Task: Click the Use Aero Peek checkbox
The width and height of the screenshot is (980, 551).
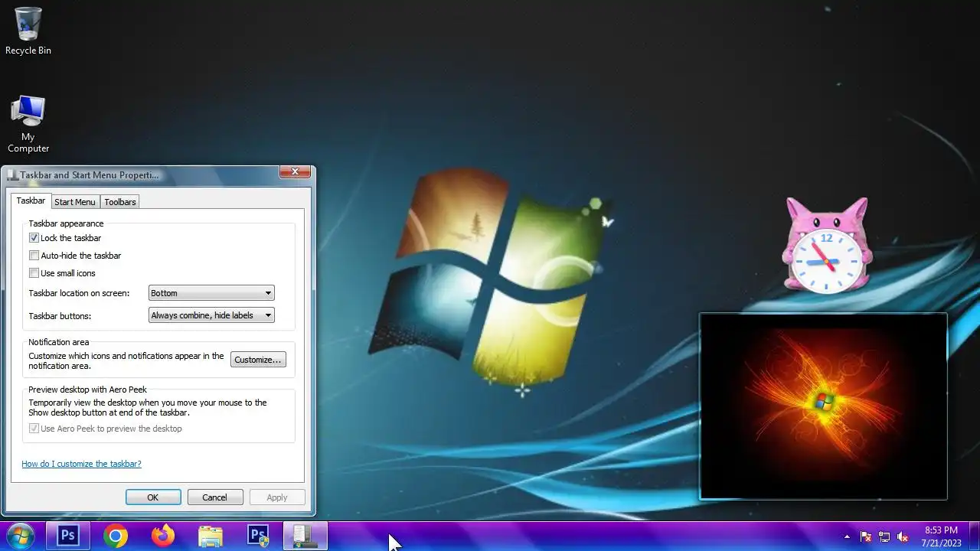Action: tap(34, 429)
